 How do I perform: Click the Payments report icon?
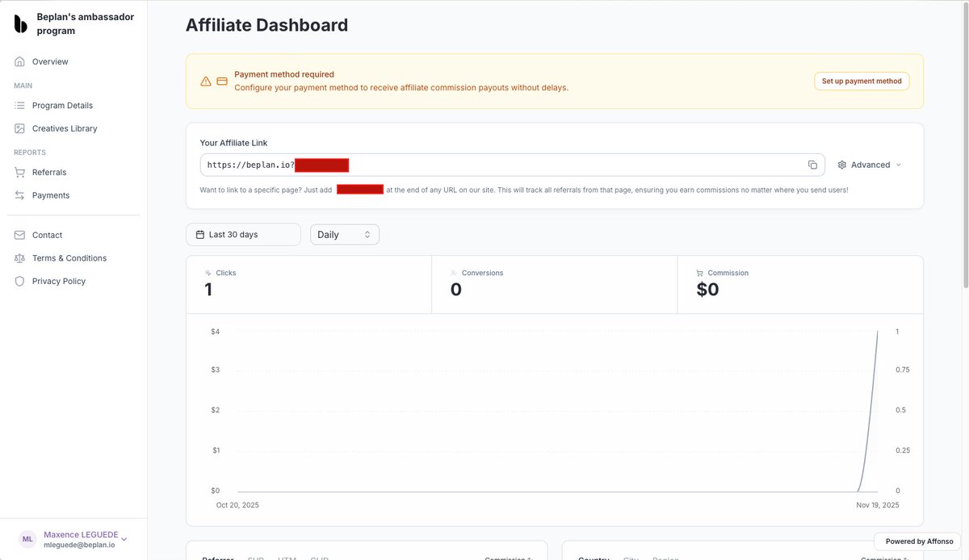pos(19,194)
